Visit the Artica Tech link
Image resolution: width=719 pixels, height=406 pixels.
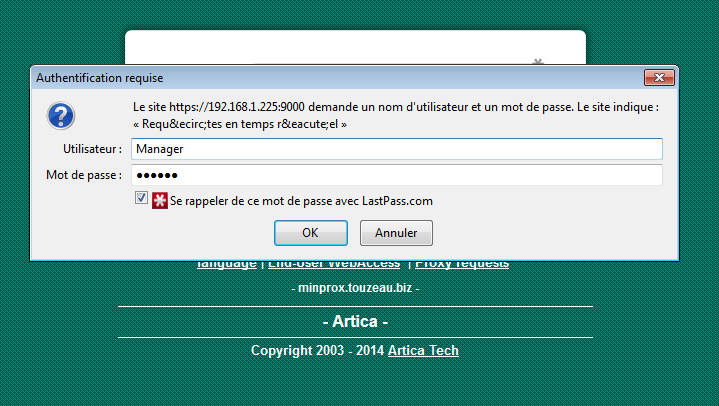423,350
